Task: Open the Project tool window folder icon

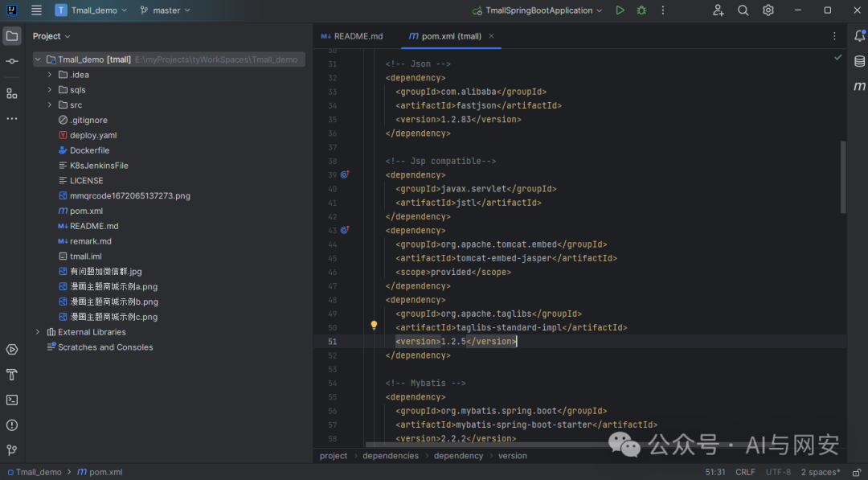Action: pyautogui.click(x=11, y=36)
